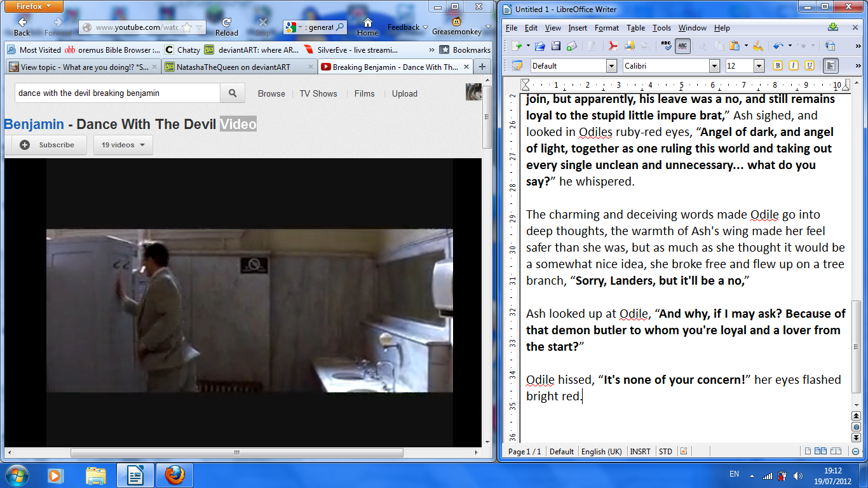
Task: Select the Format Paintbrush tool
Action: (757, 46)
